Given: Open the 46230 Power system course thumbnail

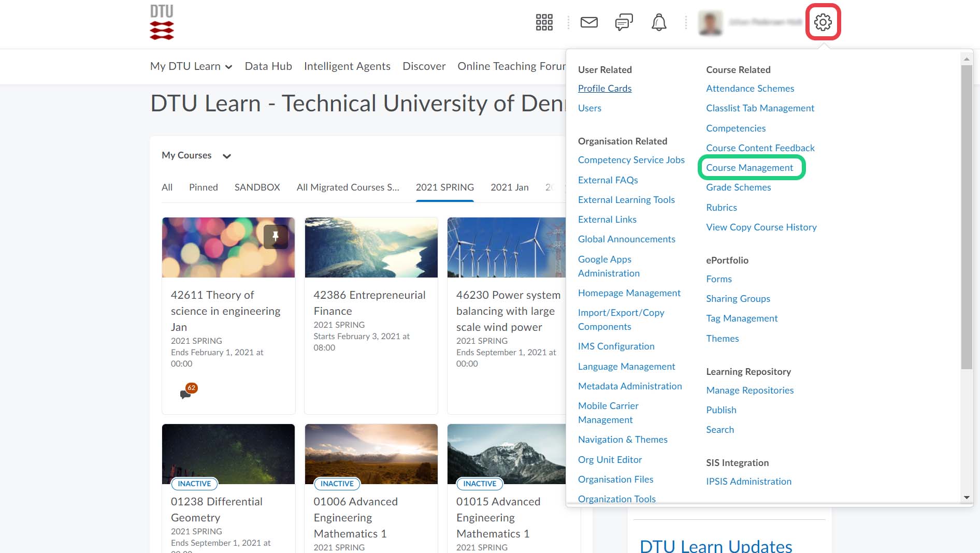Looking at the screenshot, I should click(x=506, y=248).
